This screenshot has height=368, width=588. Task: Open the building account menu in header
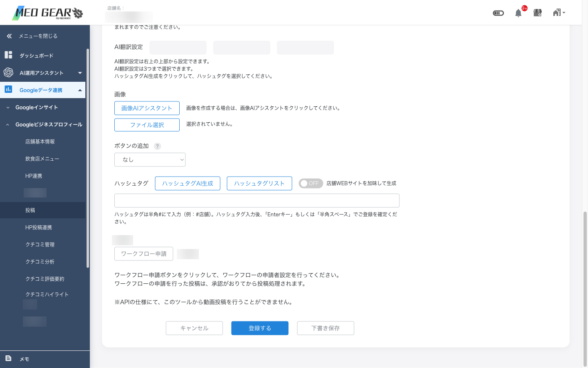pyautogui.click(x=559, y=13)
